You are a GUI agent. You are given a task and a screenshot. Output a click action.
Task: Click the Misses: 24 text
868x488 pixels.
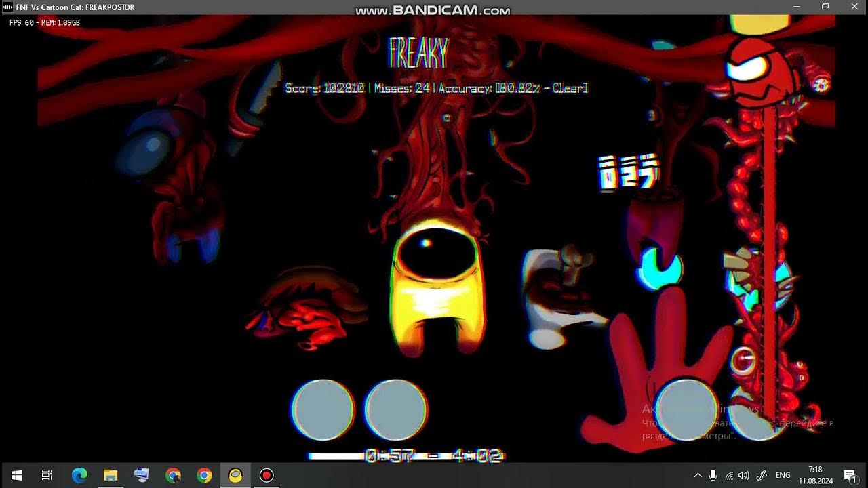click(x=403, y=88)
